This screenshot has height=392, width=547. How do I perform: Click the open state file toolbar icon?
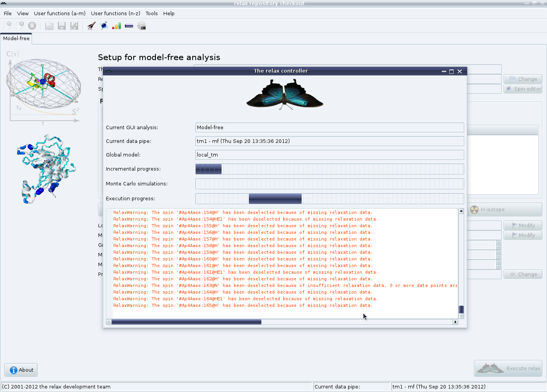[49, 26]
